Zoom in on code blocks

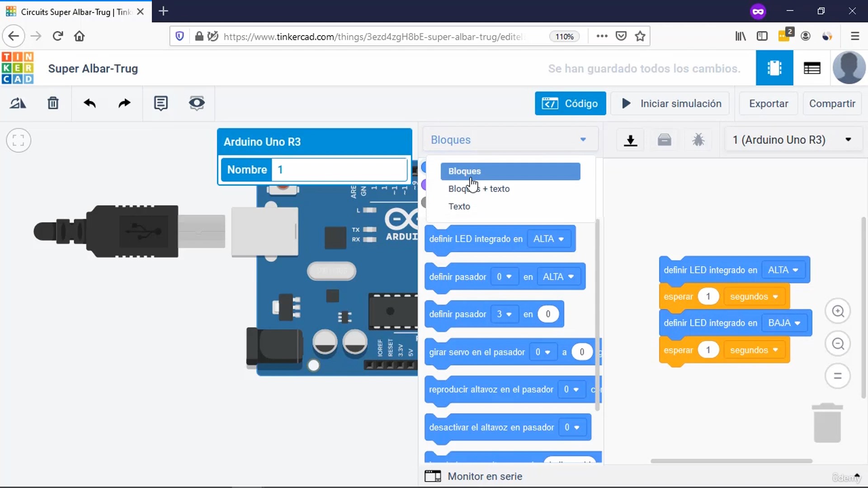[838, 311]
